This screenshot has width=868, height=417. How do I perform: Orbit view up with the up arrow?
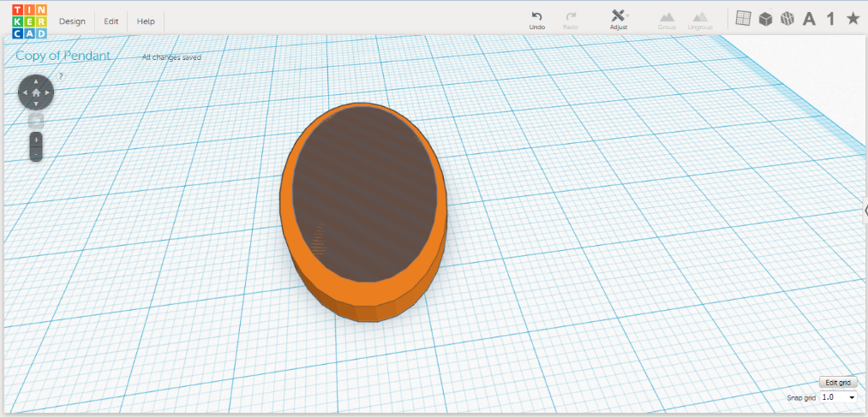tap(36, 80)
